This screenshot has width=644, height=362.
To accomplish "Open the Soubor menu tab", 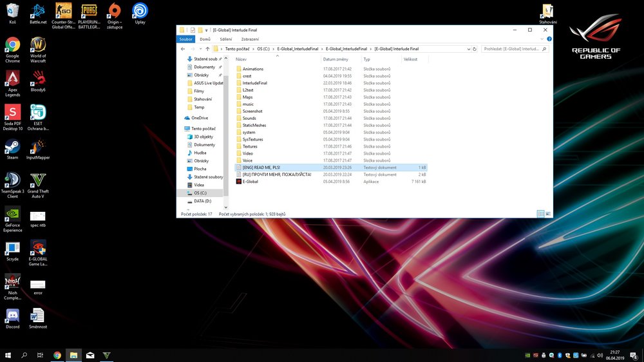I will [x=185, y=39].
